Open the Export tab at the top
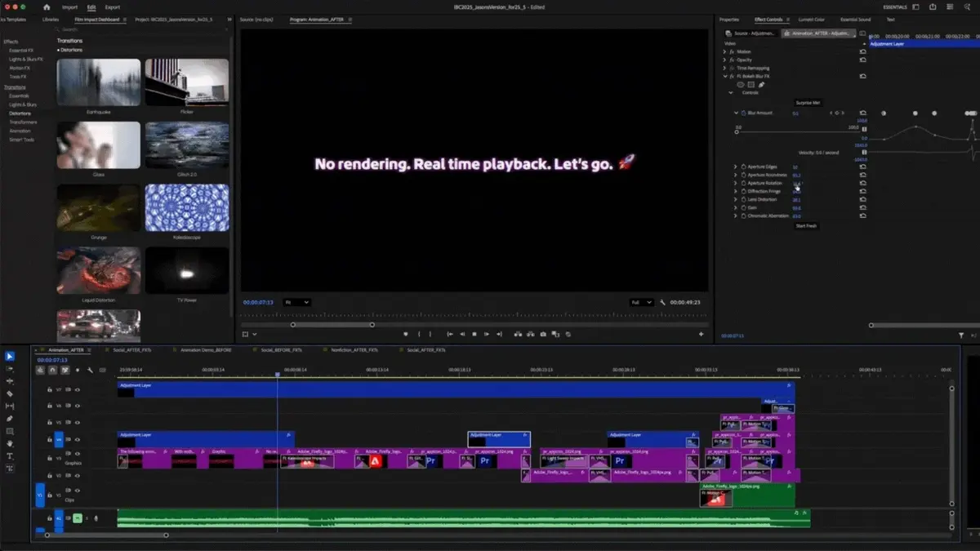Image resolution: width=980 pixels, height=551 pixels. (112, 7)
